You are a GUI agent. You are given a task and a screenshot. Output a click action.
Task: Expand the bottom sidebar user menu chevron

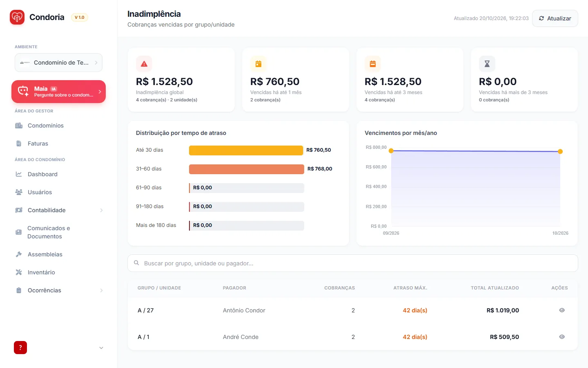[x=101, y=348]
